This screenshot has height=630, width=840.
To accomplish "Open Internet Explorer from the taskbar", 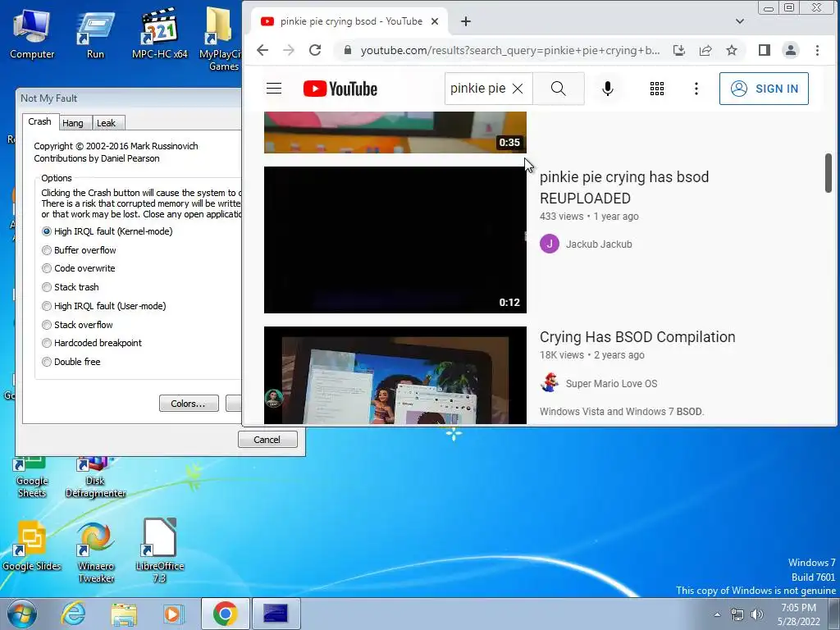I will [73, 614].
